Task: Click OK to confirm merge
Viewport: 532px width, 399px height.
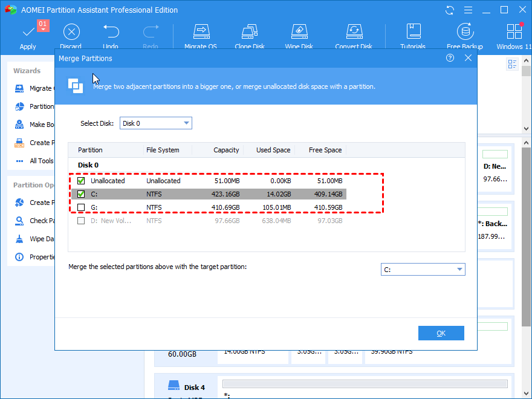Action: pos(441,333)
